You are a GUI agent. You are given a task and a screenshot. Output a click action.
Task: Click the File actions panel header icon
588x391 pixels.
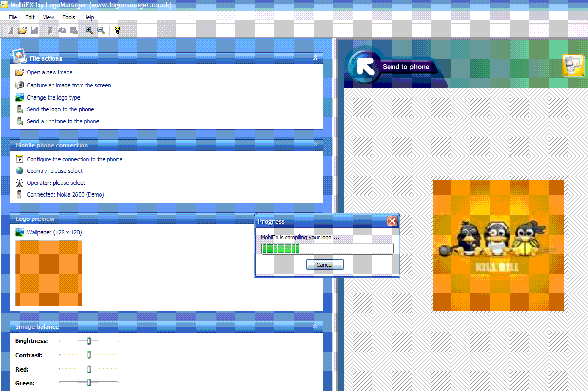19,55
